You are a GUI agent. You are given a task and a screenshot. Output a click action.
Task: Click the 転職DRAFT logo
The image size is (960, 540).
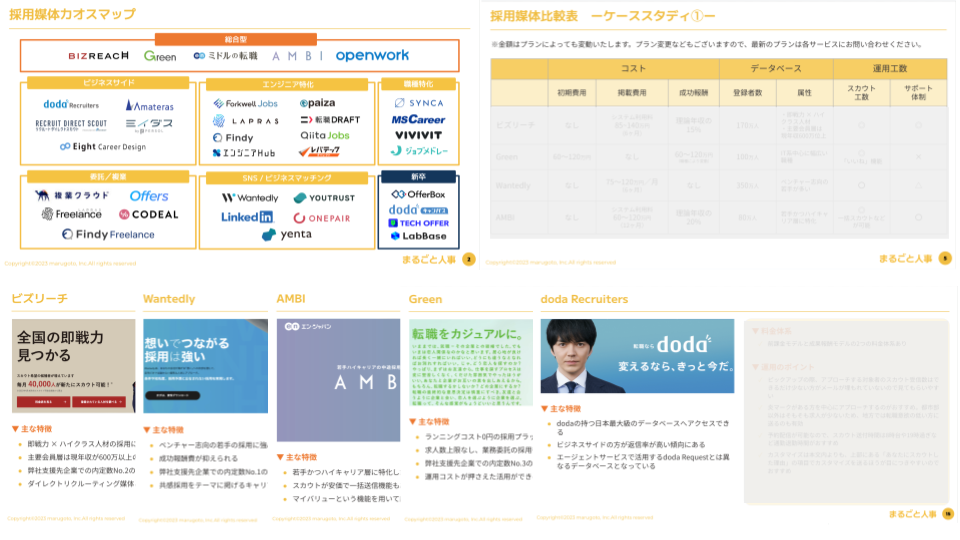coord(330,119)
